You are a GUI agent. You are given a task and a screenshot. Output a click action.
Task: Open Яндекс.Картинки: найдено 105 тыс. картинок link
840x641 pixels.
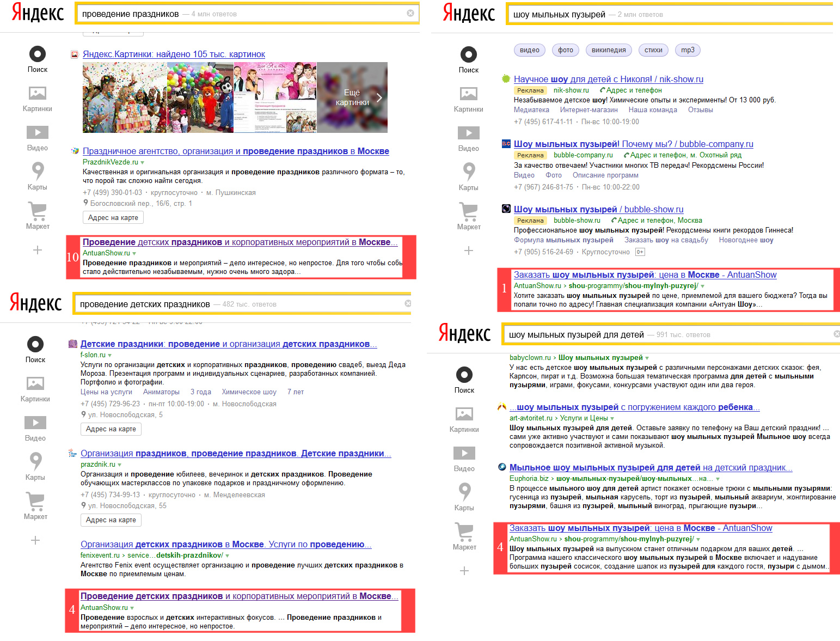174,54
